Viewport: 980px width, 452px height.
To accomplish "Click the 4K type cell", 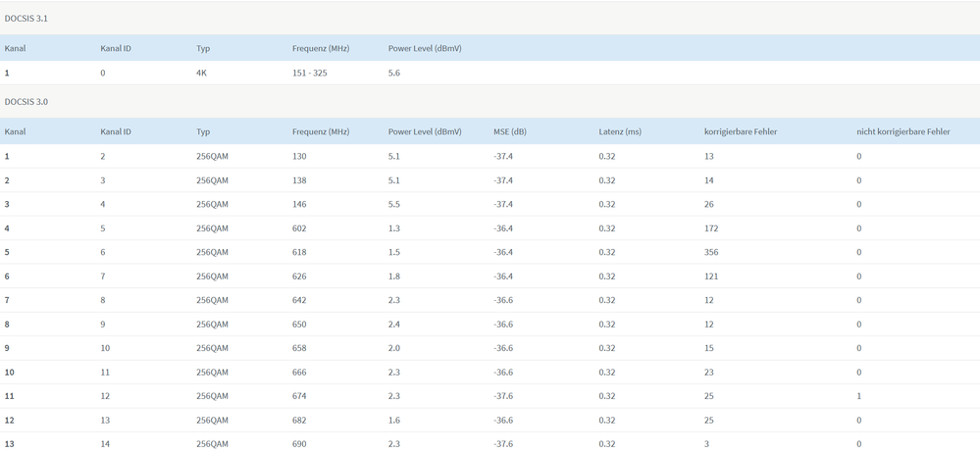I will pyautogui.click(x=201, y=73).
